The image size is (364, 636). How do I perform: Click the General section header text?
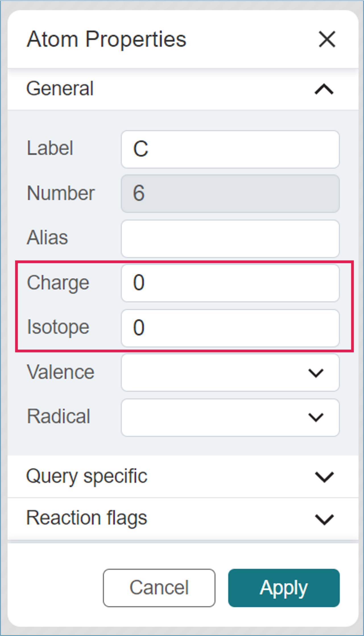pyautogui.click(x=60, y=89)
